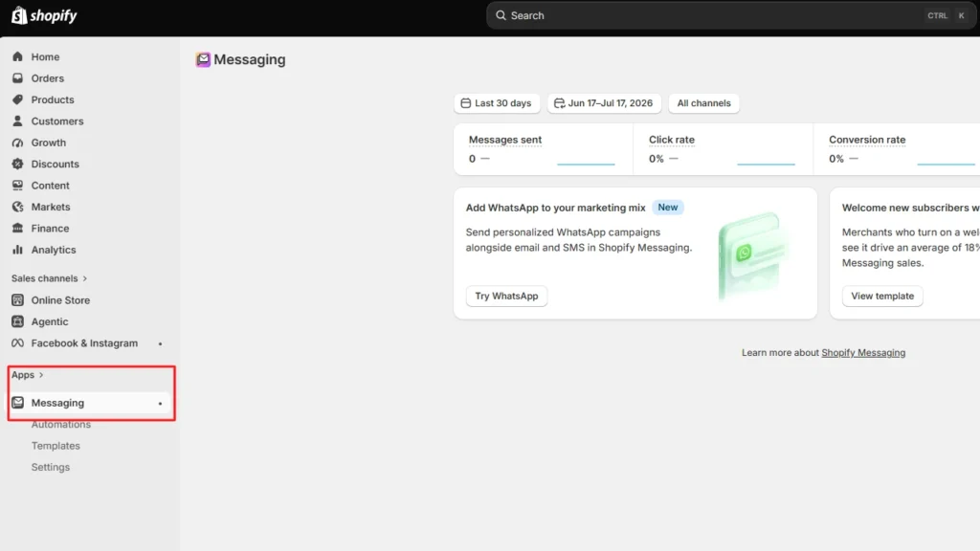Click the Discounts badge icon

[17, 164]
